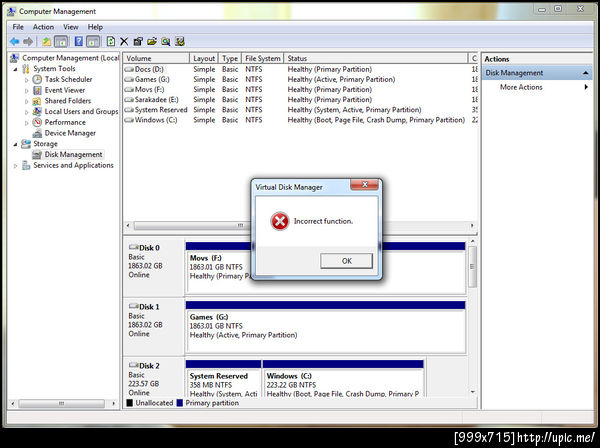
Task: Expand the Shared Folders node
Action: click(x=26, y=101)
